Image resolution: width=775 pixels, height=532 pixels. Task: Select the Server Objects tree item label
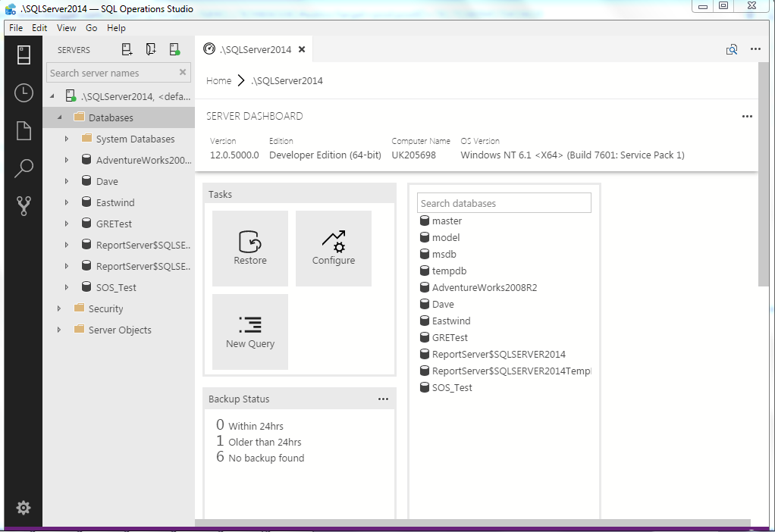pyautogui.click(x=120, y=330)
